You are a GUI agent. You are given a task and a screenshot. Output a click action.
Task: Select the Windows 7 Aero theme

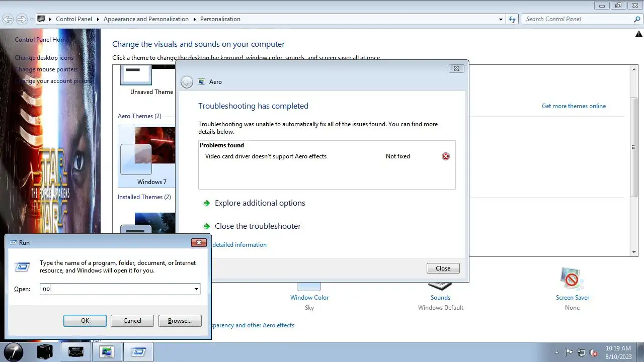click(146, 157)
